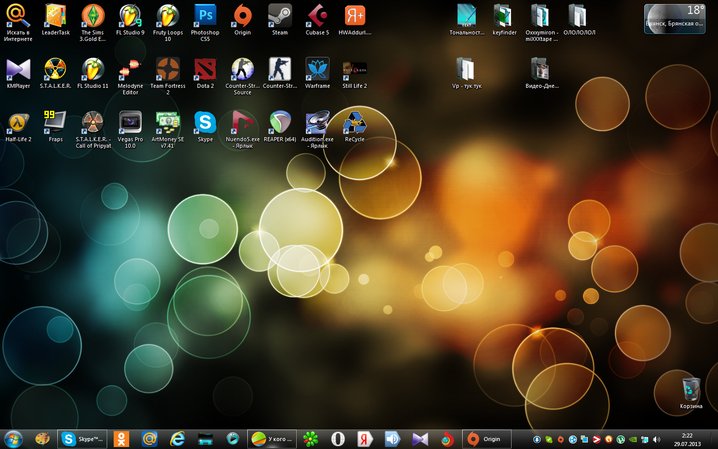The width and height of the screenshot is (718, 449).
Task: Open the ReCycle desktop shortcut
Action: [x=355, y=126]
